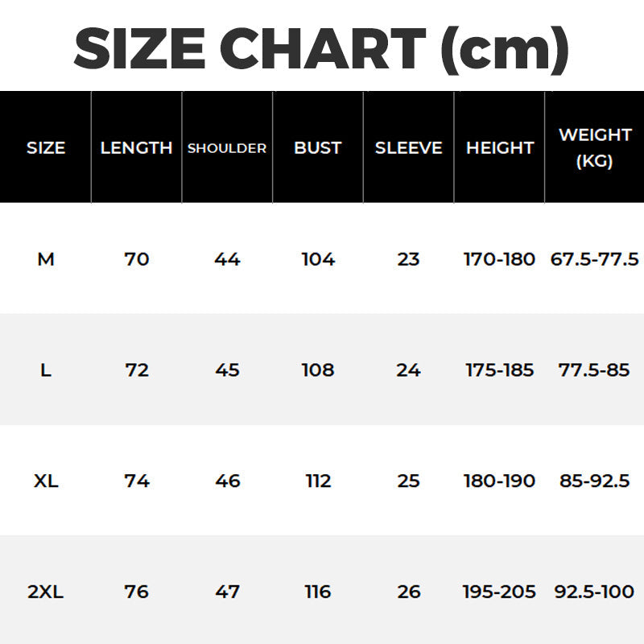The width and height of the screenshot is (644, 644).
Task: Select the XL size row label
Action: [46, 481]
